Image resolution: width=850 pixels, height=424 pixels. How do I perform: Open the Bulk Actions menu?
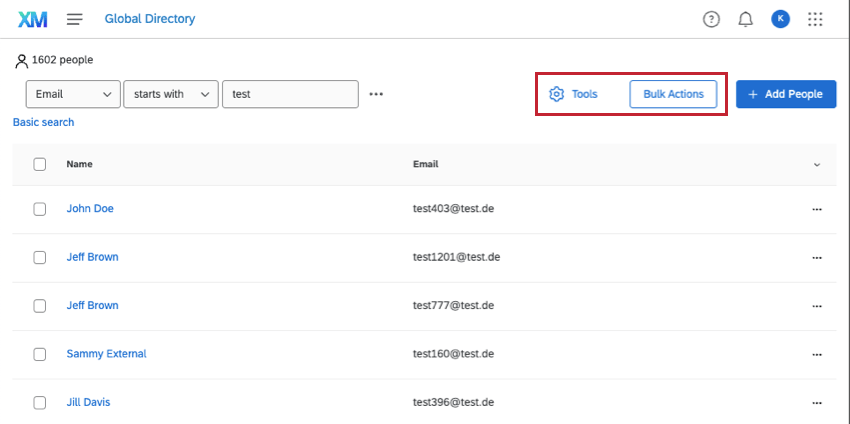(x=673, y=94)
